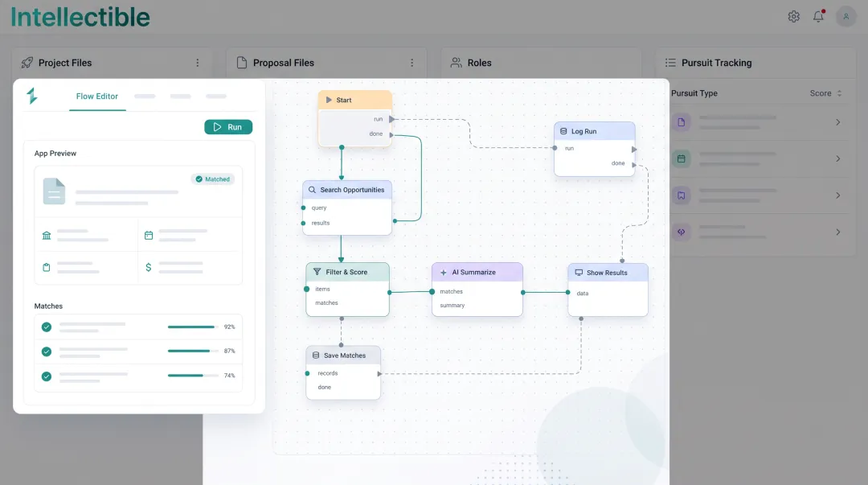Click the Search Opportunities query port
The width and height of the screenshot is (868, 485).
[303, 208]
